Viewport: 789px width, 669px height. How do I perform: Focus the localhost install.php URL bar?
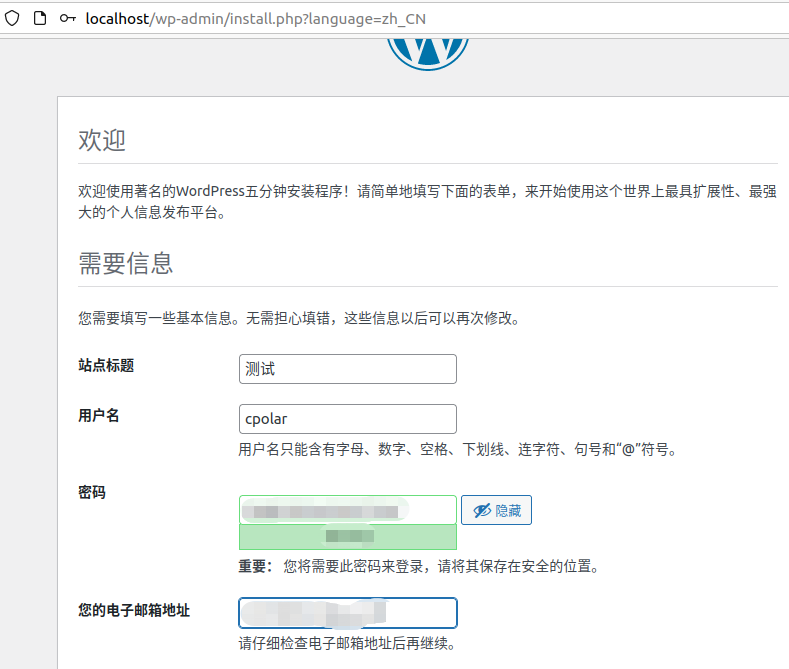(256, 19)
